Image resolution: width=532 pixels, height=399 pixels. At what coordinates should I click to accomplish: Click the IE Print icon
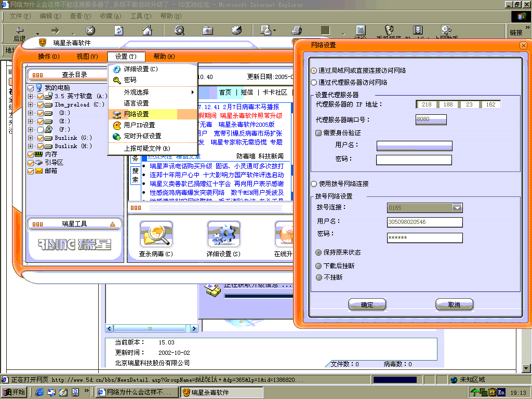[x=297, y=30]
